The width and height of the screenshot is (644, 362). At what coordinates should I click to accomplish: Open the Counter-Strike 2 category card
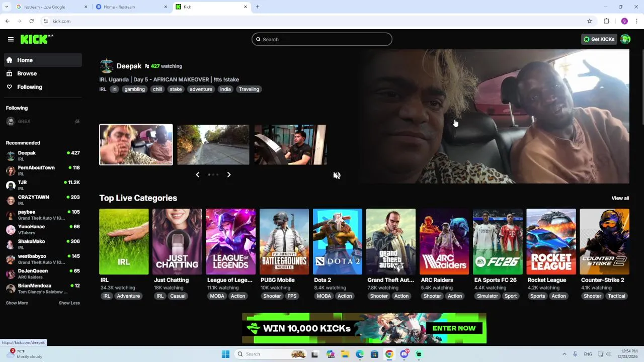[x=604, y=242]
